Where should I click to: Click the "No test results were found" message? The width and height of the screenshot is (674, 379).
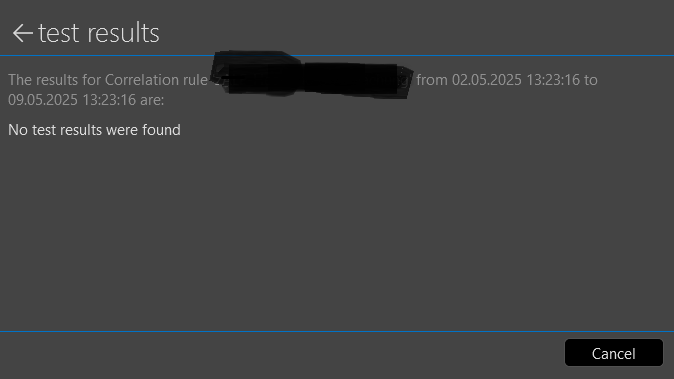coord(94,130)
